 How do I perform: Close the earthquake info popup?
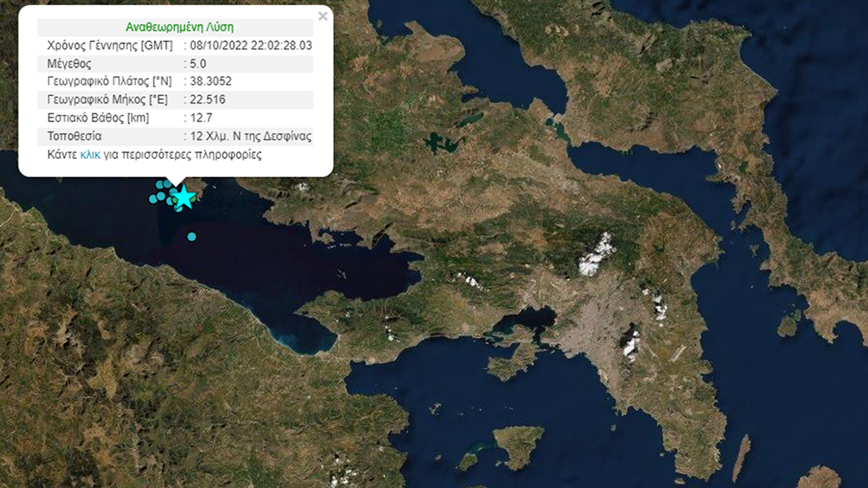323,16
